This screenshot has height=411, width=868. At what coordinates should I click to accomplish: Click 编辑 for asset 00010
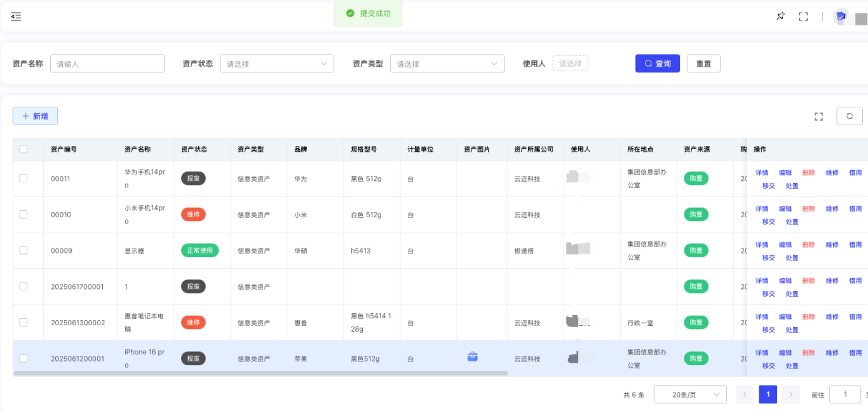coord(785,209)
